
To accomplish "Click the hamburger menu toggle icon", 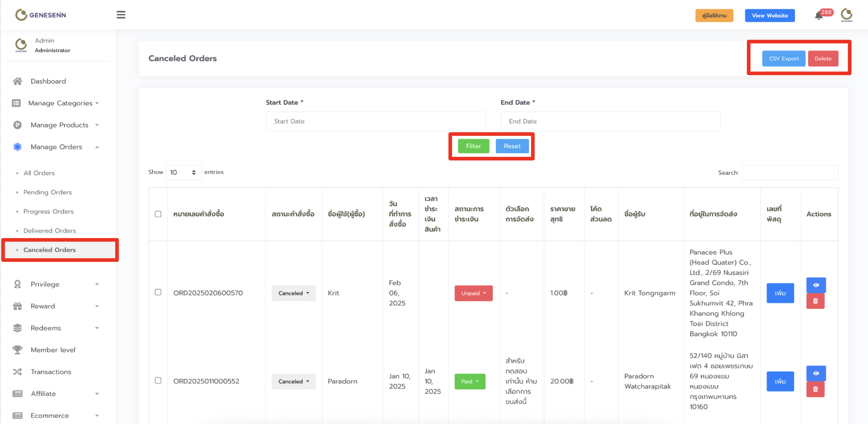I will coord(121,15).
